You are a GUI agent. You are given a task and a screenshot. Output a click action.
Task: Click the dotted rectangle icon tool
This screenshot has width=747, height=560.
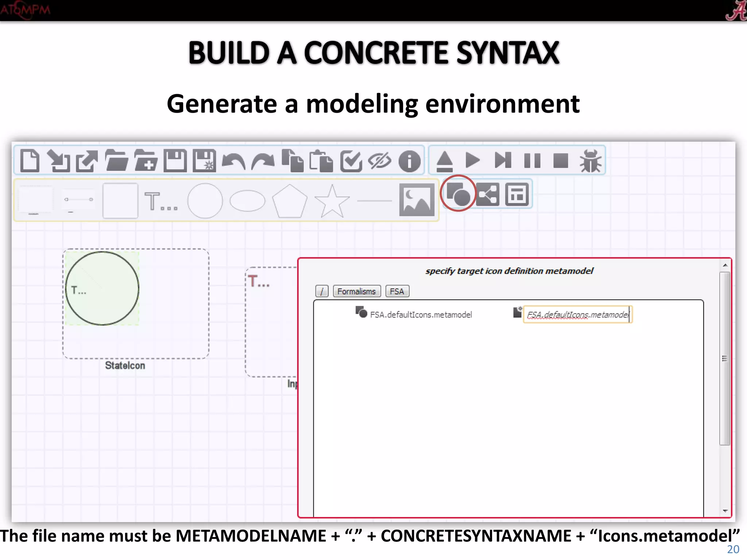coord(35,200)
